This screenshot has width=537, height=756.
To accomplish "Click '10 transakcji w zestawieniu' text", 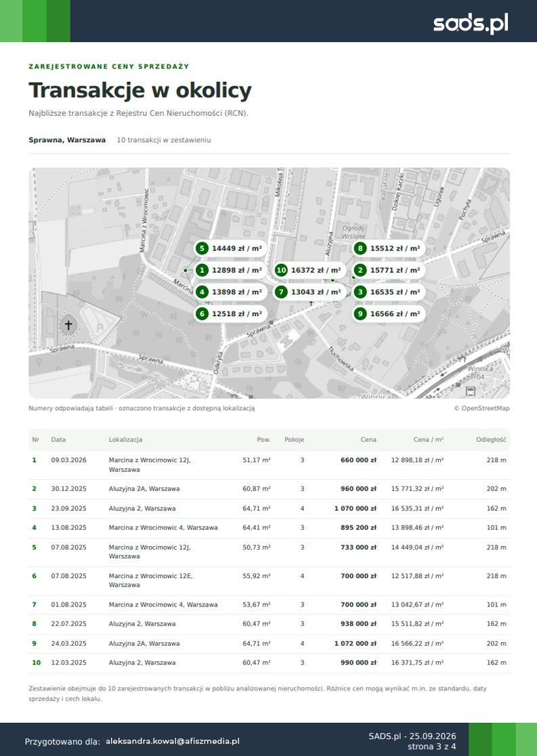I will click(x=164, y=140).
